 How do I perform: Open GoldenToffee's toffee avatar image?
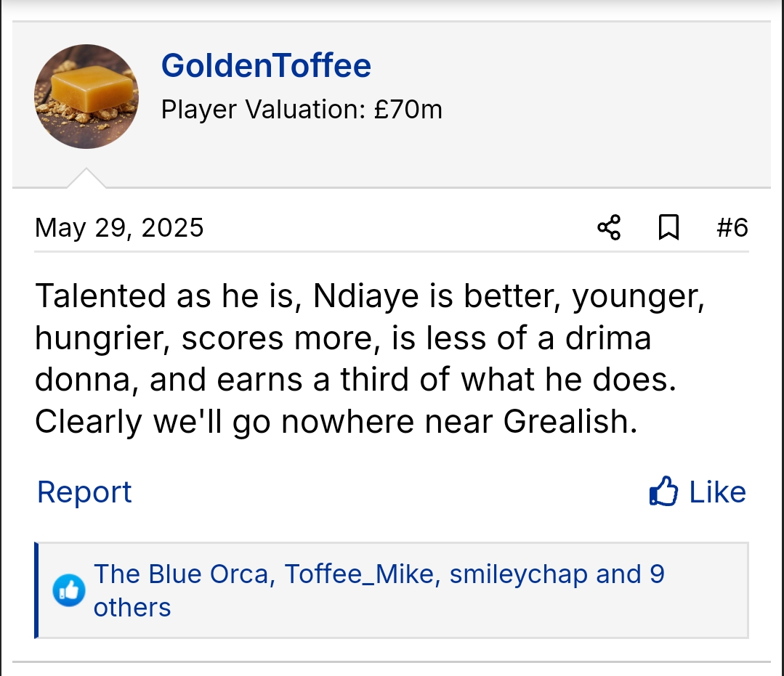86,96
